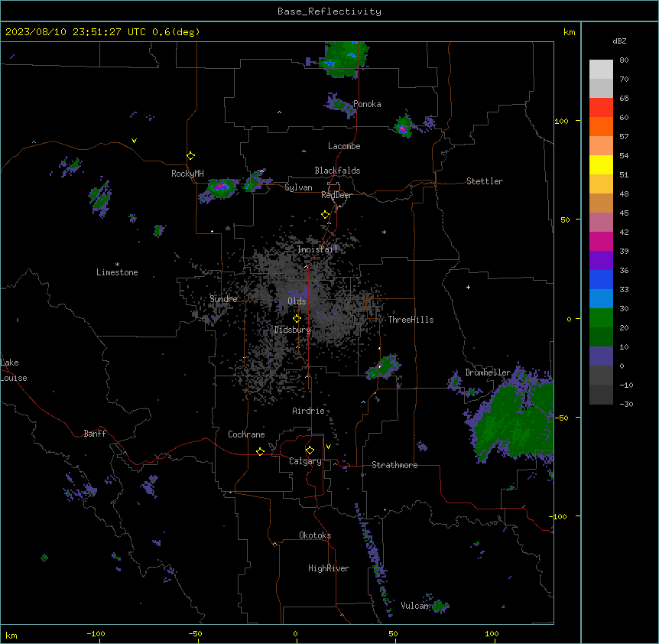Screen dimensions: 659x644
Task: Click the red 65 dBZ color swatch
Action: pos(601,107)
